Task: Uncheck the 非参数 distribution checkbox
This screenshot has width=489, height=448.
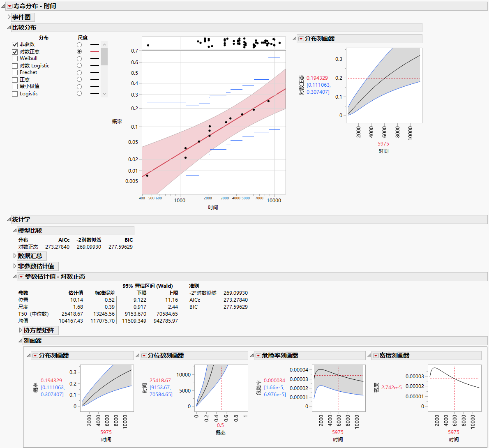Action: [x=15, y=44]
